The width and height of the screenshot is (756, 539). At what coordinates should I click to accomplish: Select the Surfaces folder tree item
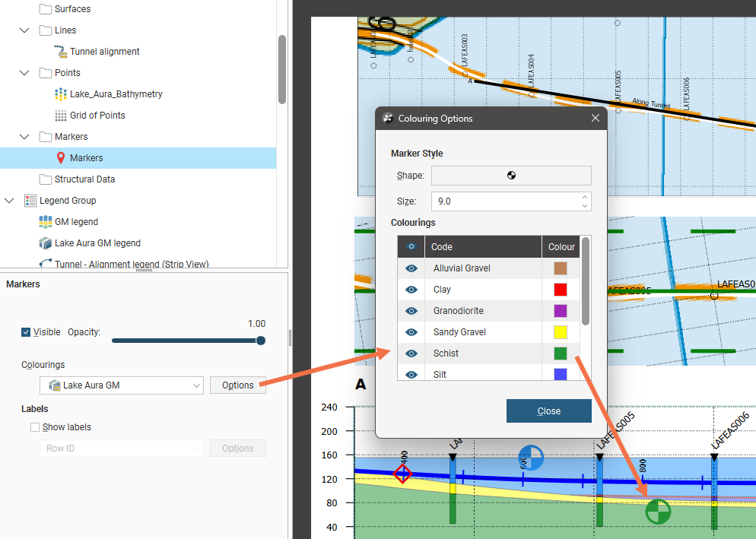[72, 9]
